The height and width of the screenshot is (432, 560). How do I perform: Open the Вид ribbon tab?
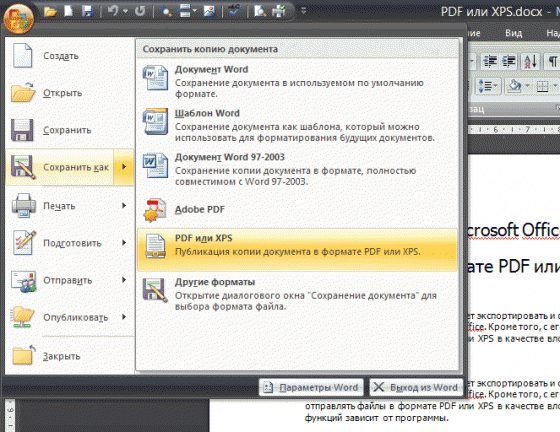pos(514,33)
